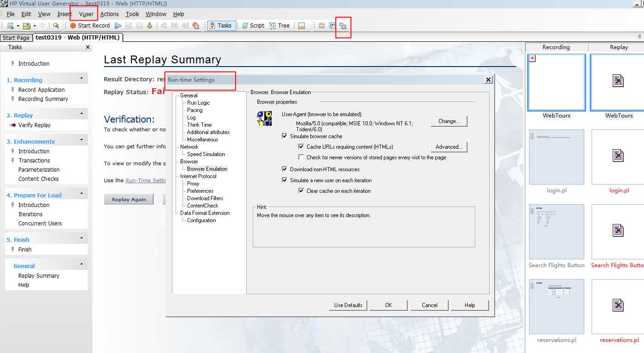Enable Check for newer versions of stored pages
The height and width of the screenshot is (353, 644).
301,157
